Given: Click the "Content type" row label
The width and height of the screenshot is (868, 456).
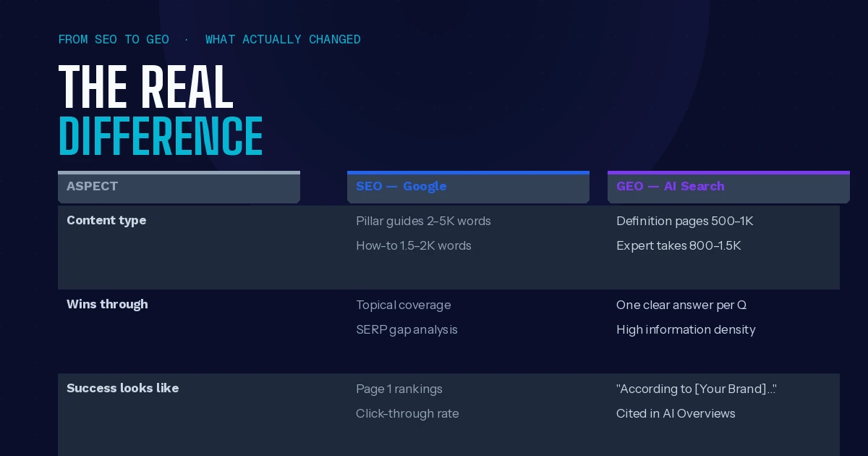Looking at the screenshot, I should click(x=106, y=221).
